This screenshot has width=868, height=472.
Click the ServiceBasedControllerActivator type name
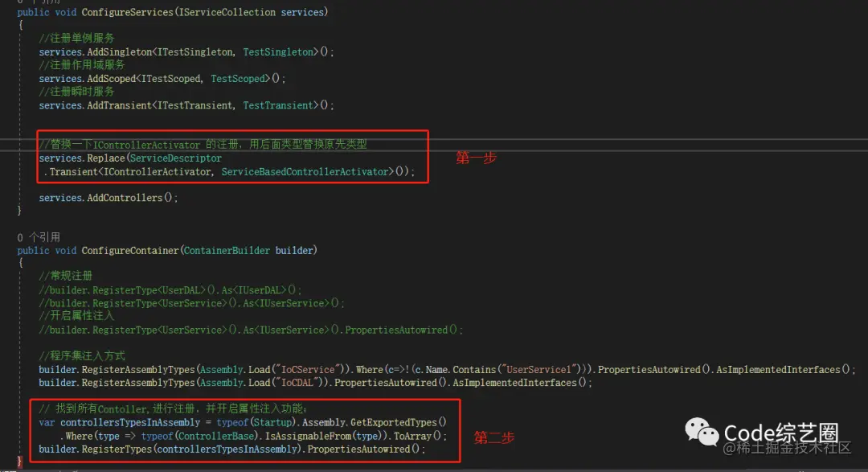[305, 172]
